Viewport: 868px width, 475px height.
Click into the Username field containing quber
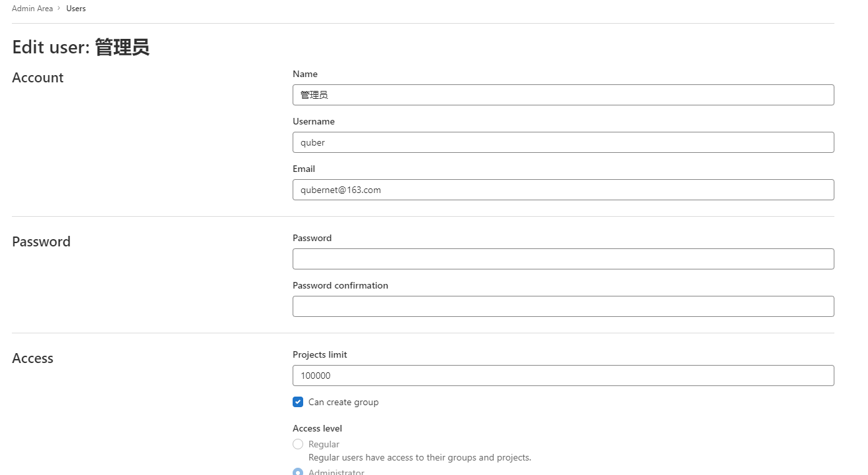click(x=563, y=142)
